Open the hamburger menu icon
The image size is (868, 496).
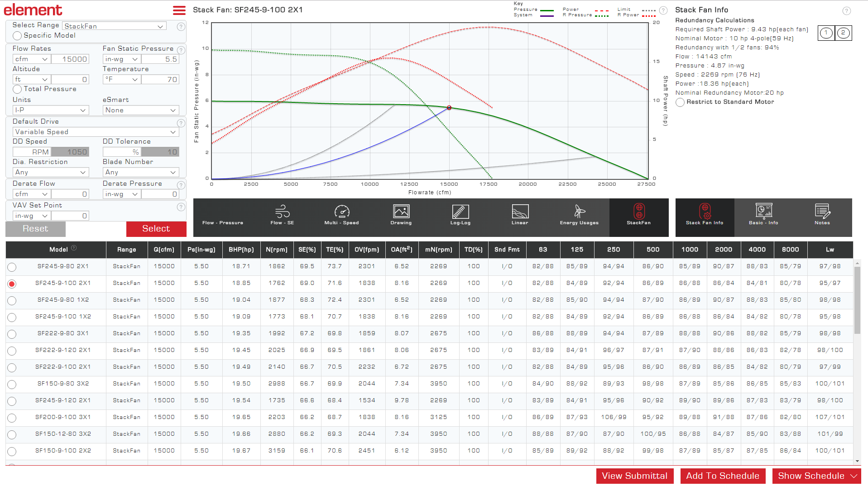[179, 10]
